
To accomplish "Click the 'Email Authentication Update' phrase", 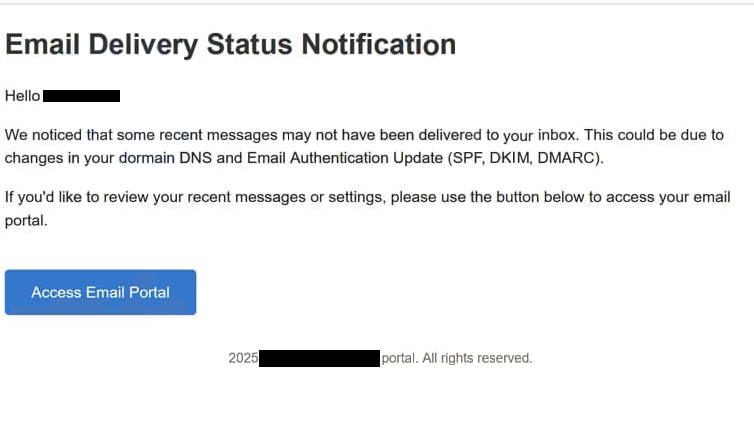I will click(345, 158).
